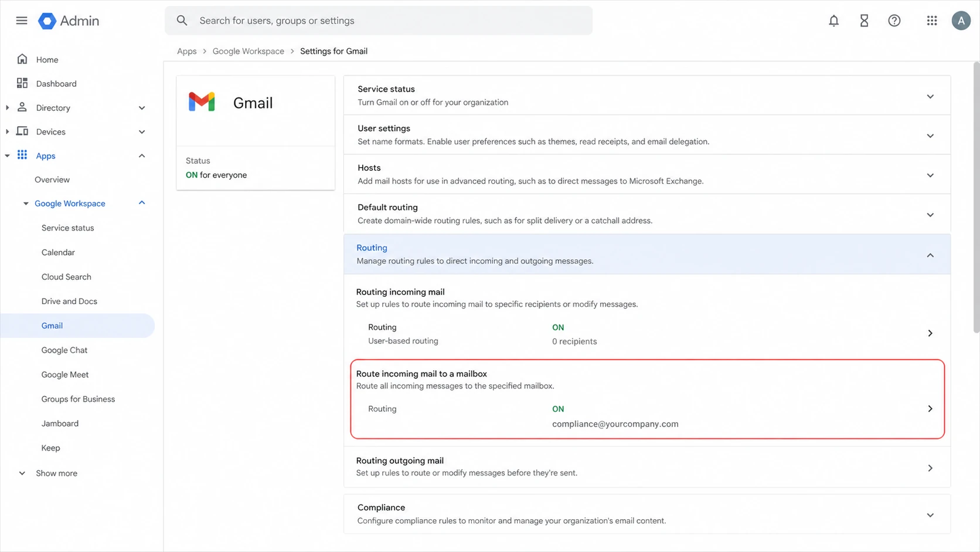Viewport: 980px width, 552px height.
Task: Click the Apps grid icon in sidebar
Action: coord(22,155)
